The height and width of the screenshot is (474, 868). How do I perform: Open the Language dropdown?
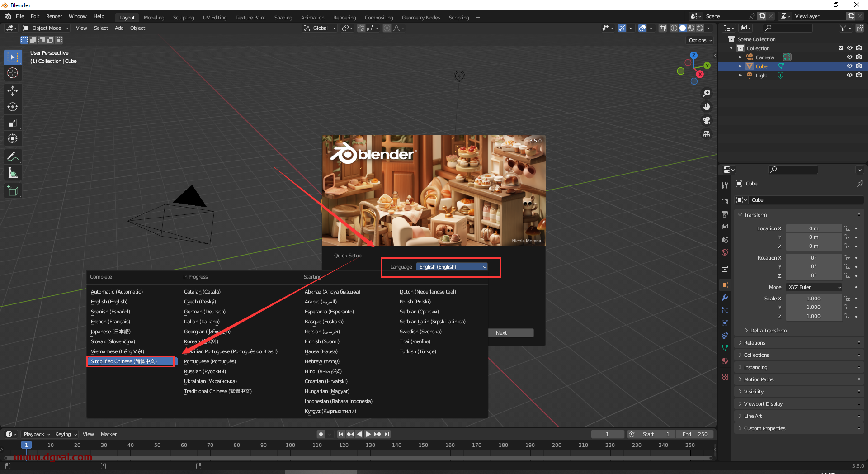[x=452, y=267]
